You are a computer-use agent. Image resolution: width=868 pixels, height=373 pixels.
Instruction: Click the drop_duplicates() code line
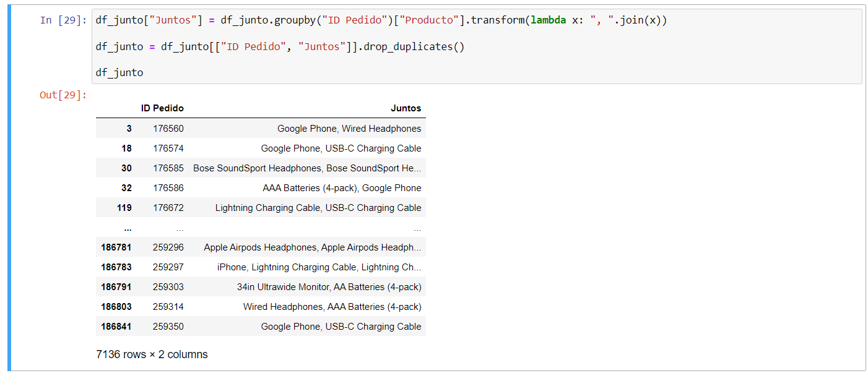[x=280, y=46]
